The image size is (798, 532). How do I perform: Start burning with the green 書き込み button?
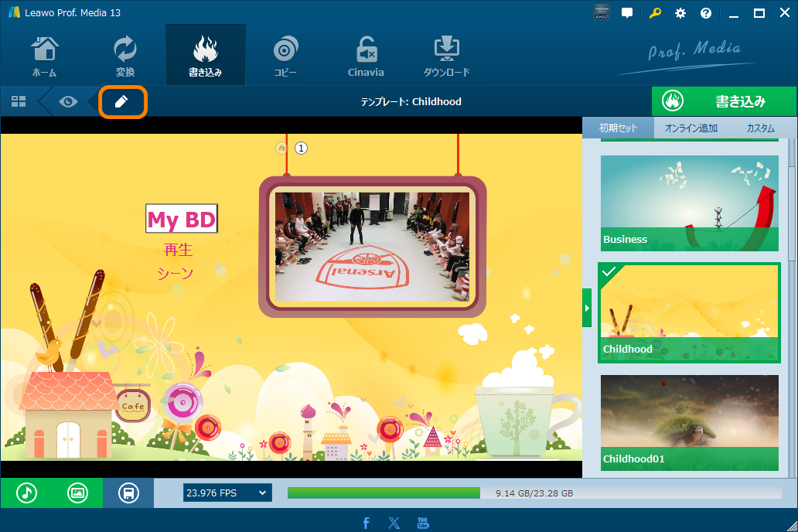[x=724, y=101]
